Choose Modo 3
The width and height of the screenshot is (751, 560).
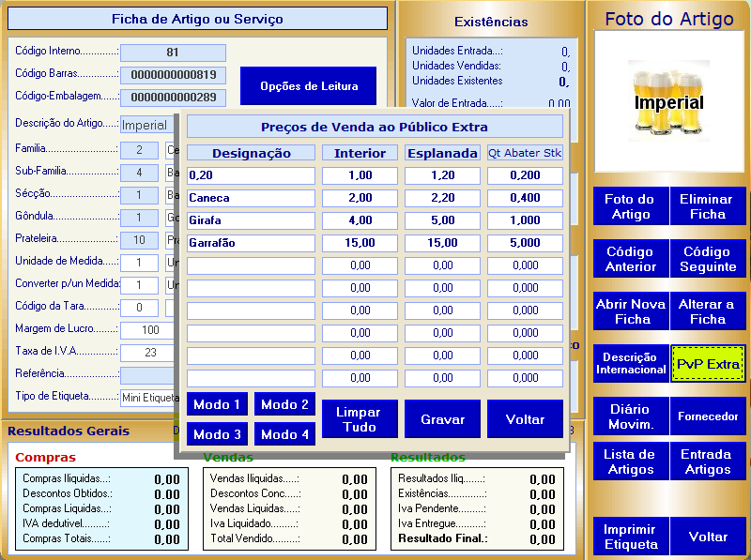pyautogui.click(x=217, y=434)
